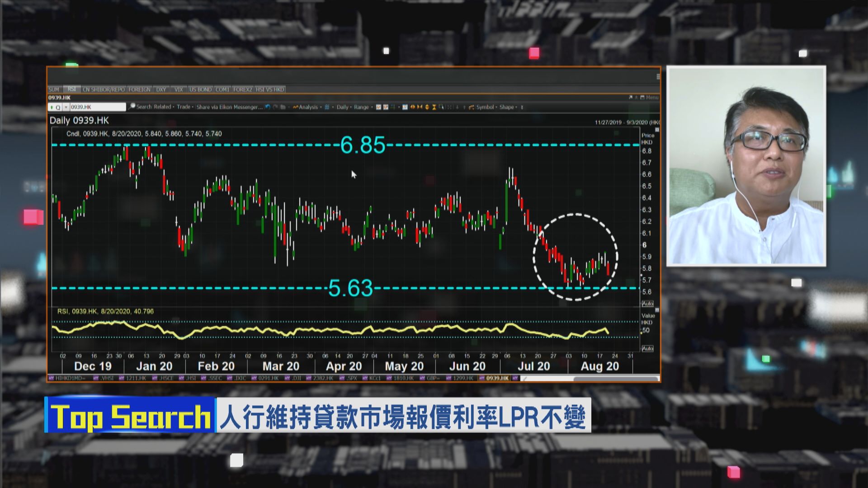This screenshot has width=868, height=488.
Task: Click the zoom selection cursor icon
Action: pos(441,107)
